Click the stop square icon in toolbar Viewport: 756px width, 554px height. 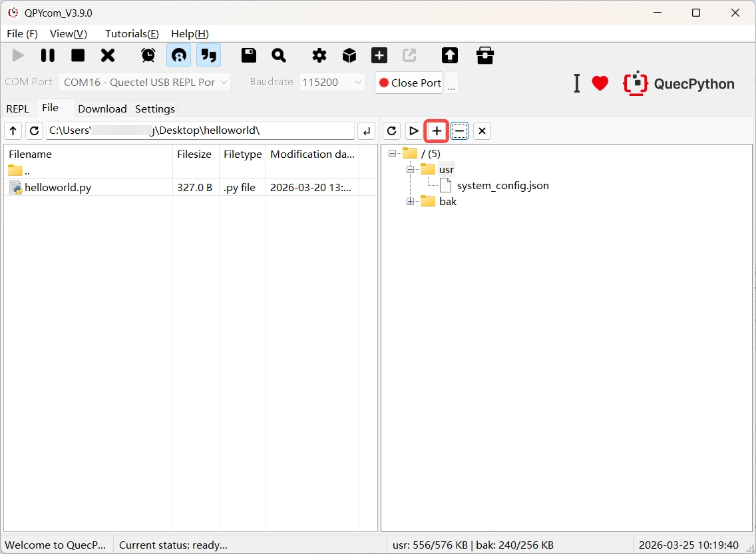[x=78, y=55]
